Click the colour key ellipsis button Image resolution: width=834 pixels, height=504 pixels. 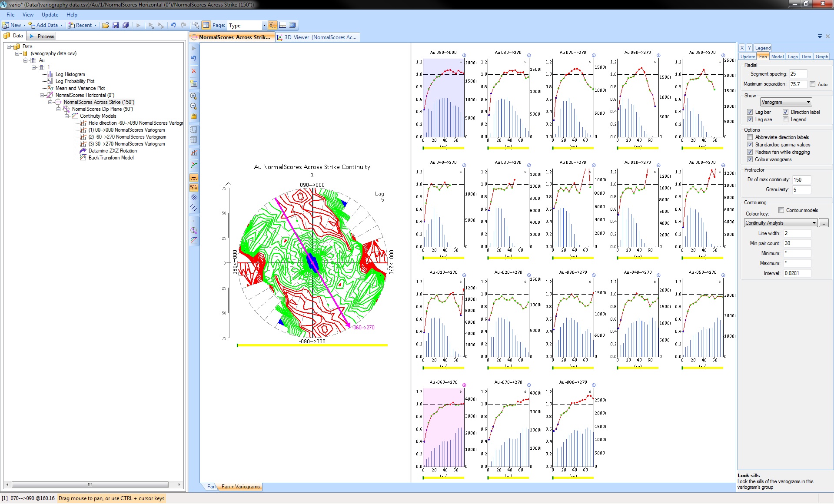click(x=824, y=223)
